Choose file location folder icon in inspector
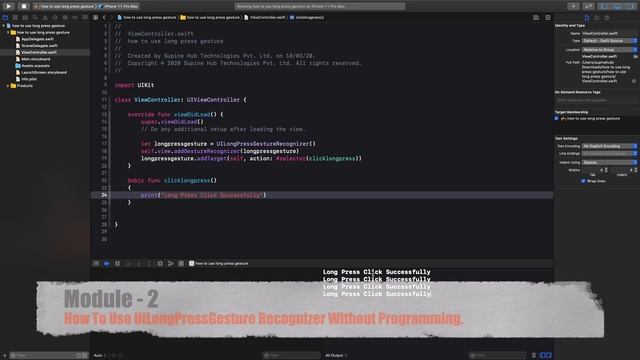The width and height of the screenshot is (640, 360). click(x=636, y=56)
